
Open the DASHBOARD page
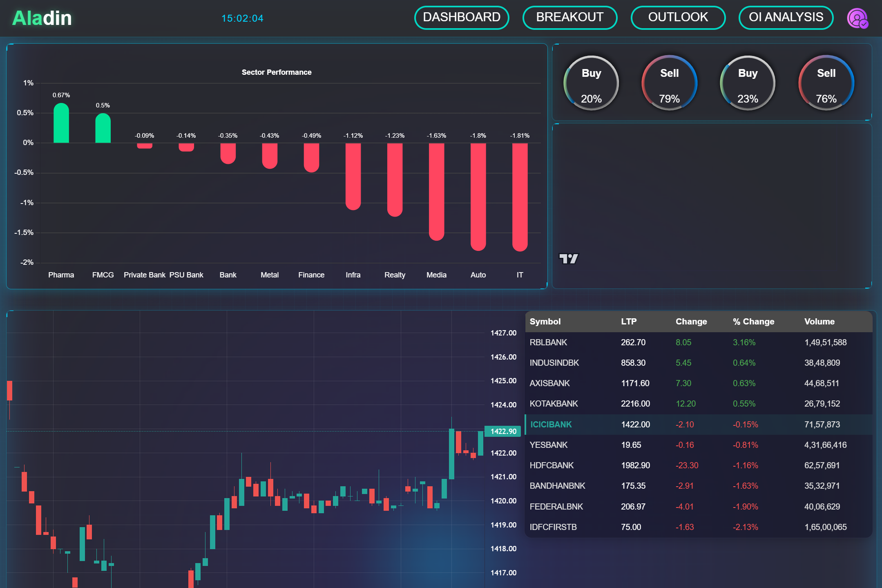462,18
